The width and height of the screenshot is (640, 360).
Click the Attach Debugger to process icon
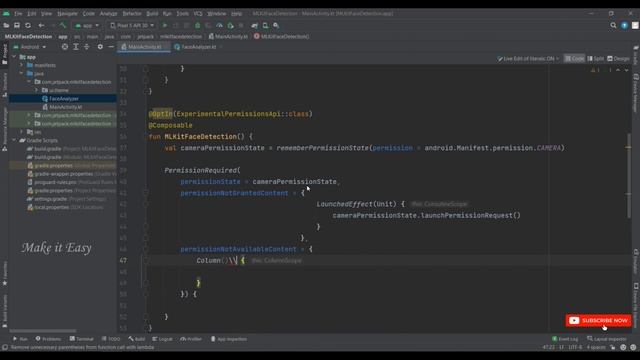coord(230,25)
